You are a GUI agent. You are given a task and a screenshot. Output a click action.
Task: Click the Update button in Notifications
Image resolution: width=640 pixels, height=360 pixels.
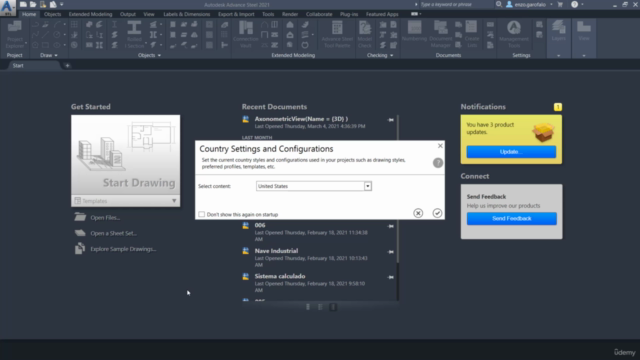coord(511,152)
